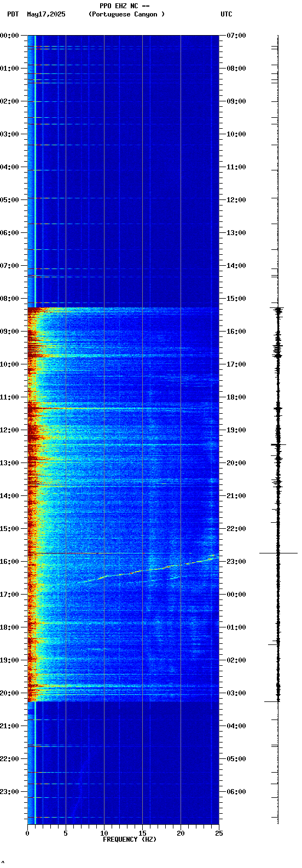Click '00:00' on the PDT time axis

[10, 36]
